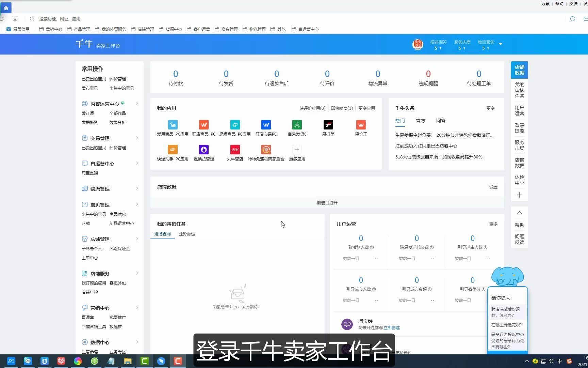Viewport: 588px width, 368px height.
Task: Click the 已卖出的宝贝 link under 常用操作
Action: point(94,79)
